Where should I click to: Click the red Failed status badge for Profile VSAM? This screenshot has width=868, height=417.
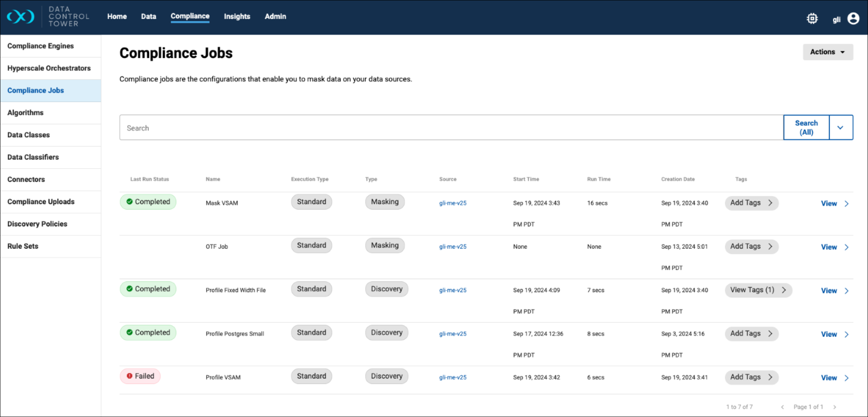140,376
